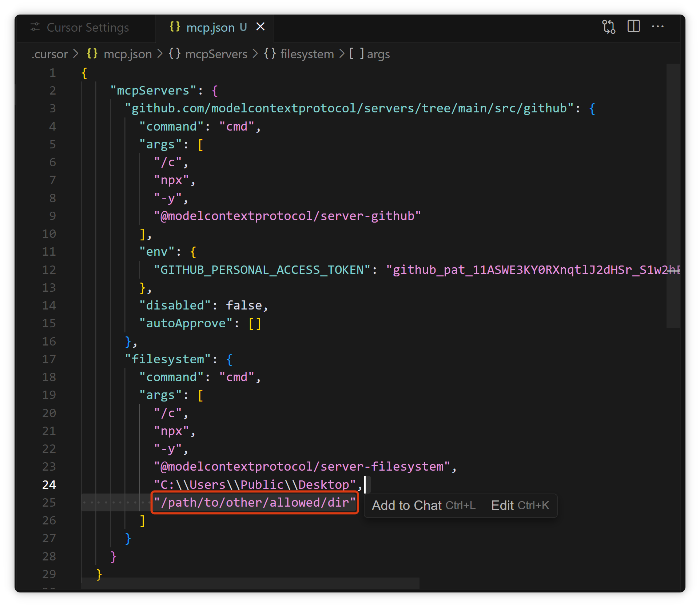
Task: Click the braces icon before filesystem in breadcrumb
Action: click(270, 54)
